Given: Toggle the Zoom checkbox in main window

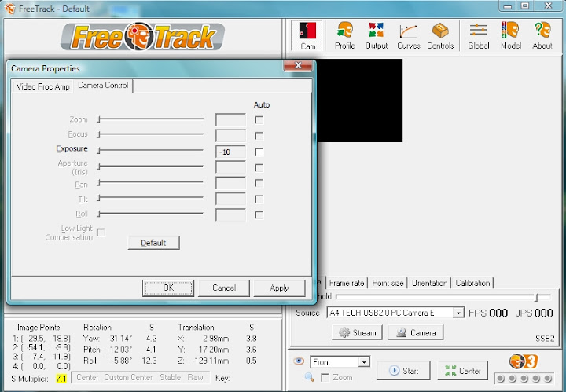Looking at the screenshot, I should coord(325,377).
